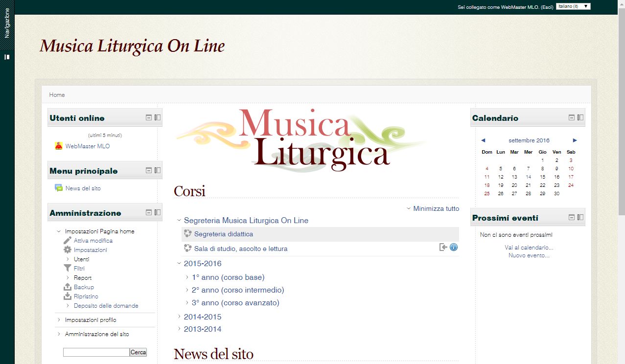Screen dimensions: 625x364
Task: Expand the 2014-2015 course category
Action: (180, 317)
